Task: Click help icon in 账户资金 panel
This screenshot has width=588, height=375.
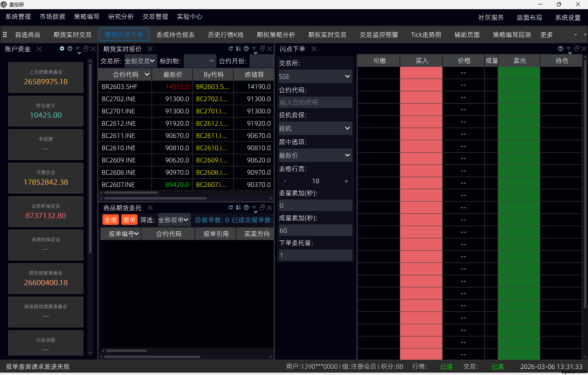Action: tap(70, 48)
